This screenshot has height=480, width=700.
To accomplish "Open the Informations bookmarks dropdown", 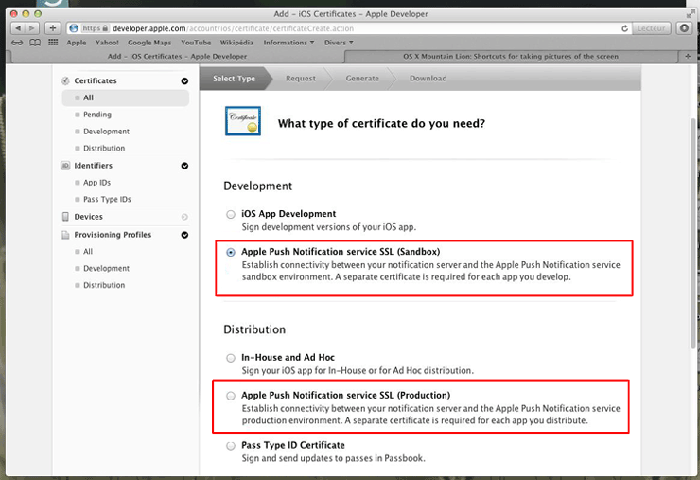I will point(289,42).
